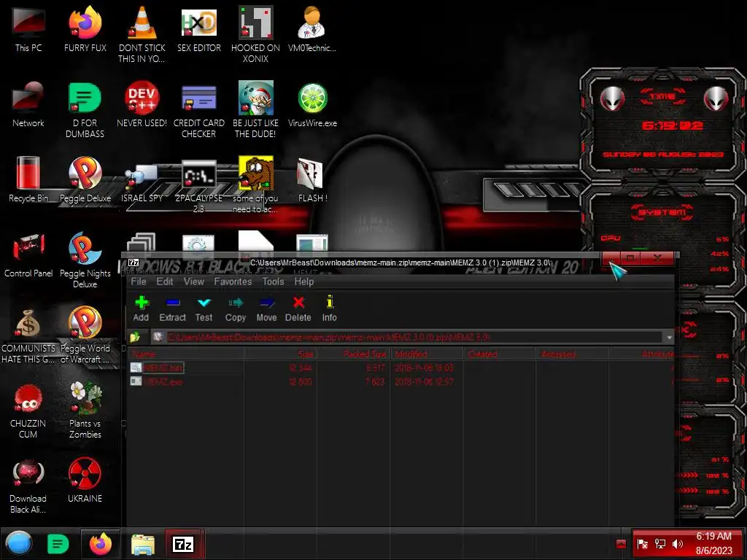Screen dimensions: 747x560
Task: Click the 2018-11-06 12:57 modified date cell
Action: coord(424,381)
